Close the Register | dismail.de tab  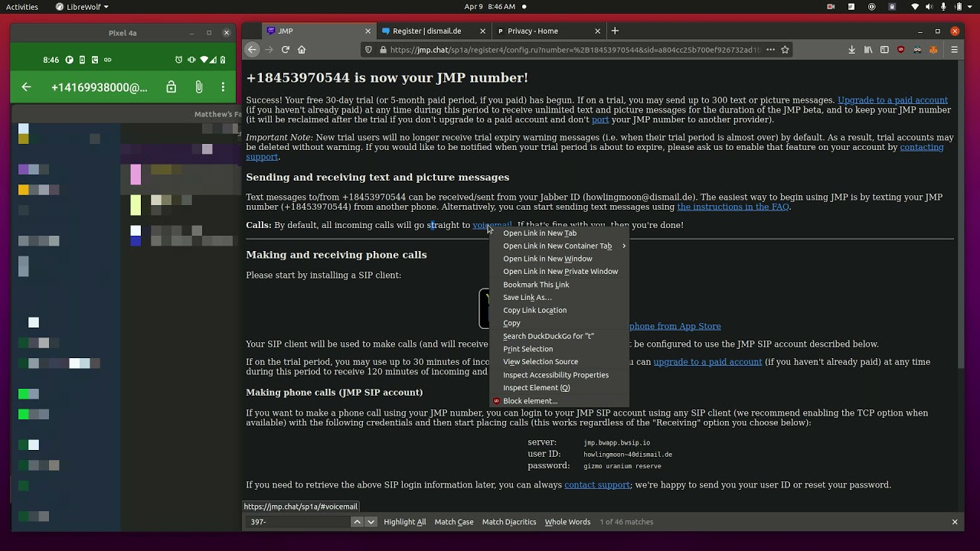(x=482, y=31)
